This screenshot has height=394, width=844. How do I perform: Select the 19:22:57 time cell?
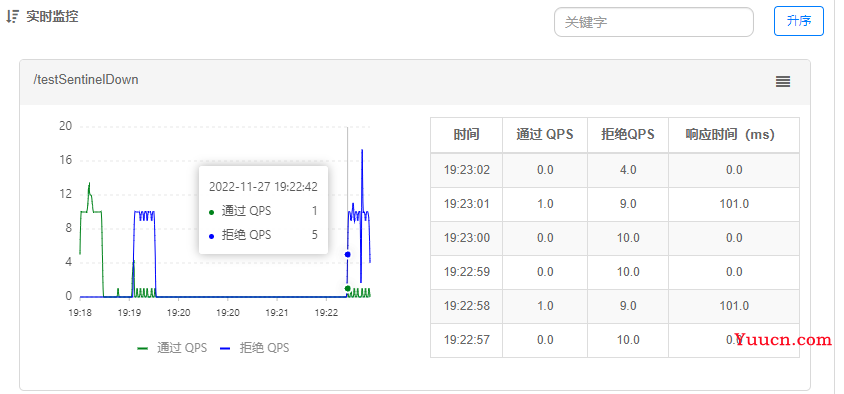click(x=466, y=340)
